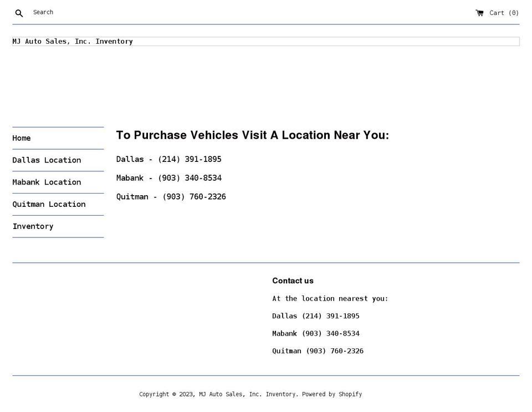This screenshot has height=412, width=532.
Task: Click the Powered by Shopify link
Action: [x=332, y=394]
